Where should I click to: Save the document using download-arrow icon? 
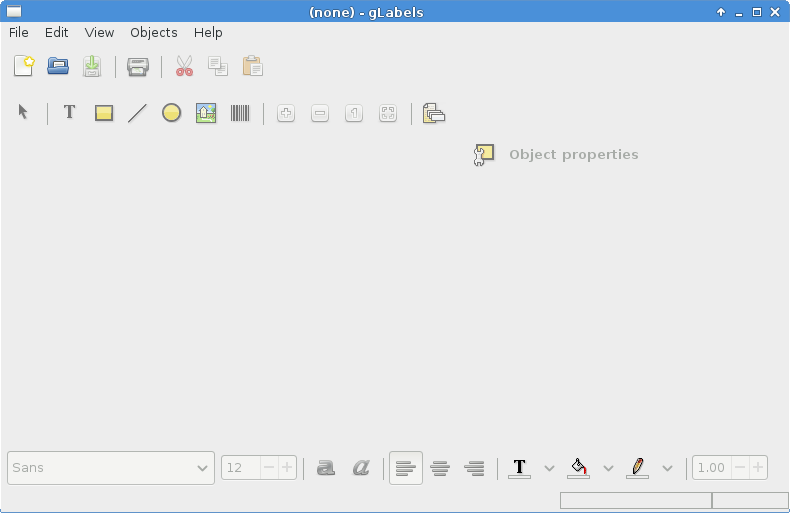[92, 66]
